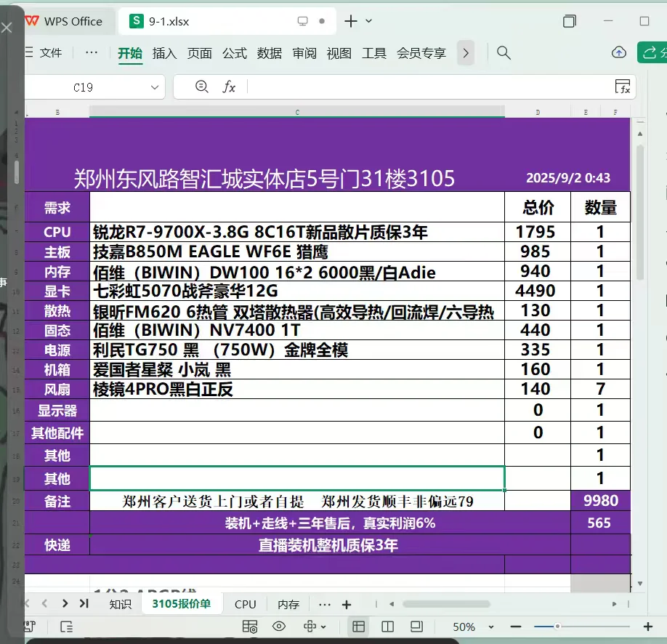Switch to the 知识 sheet tab

coord(121,604)
